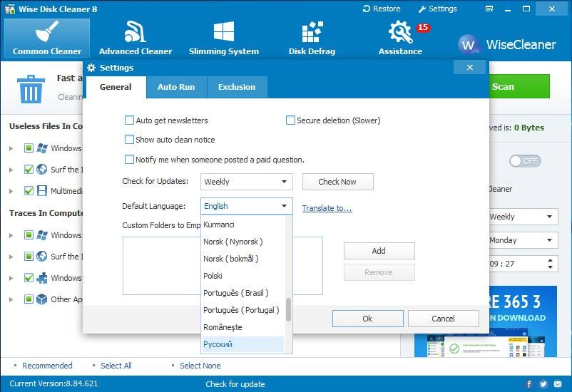Click the Check Now button

(x=338, y=182)
